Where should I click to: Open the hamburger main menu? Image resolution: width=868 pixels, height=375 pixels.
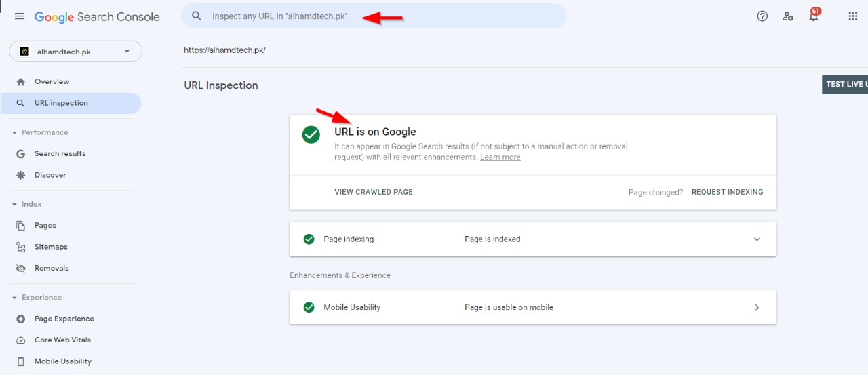coord(20,16)
